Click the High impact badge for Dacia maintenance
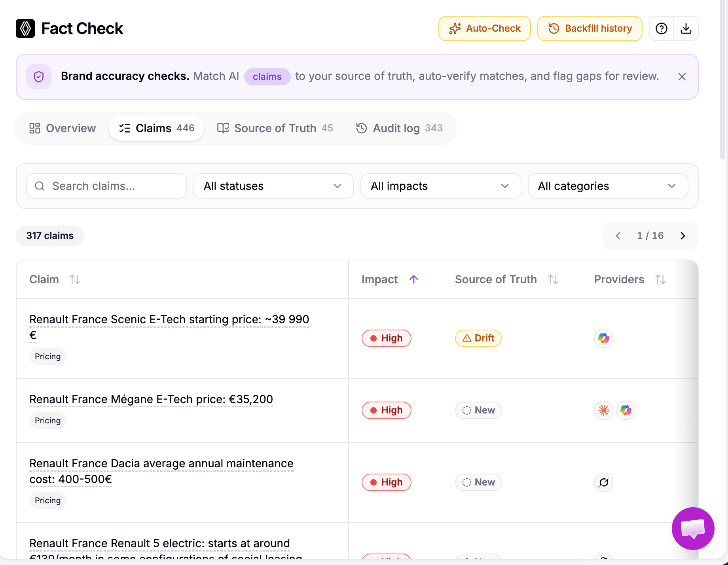This screenshot has width=728, height=565. coord(387,482)
